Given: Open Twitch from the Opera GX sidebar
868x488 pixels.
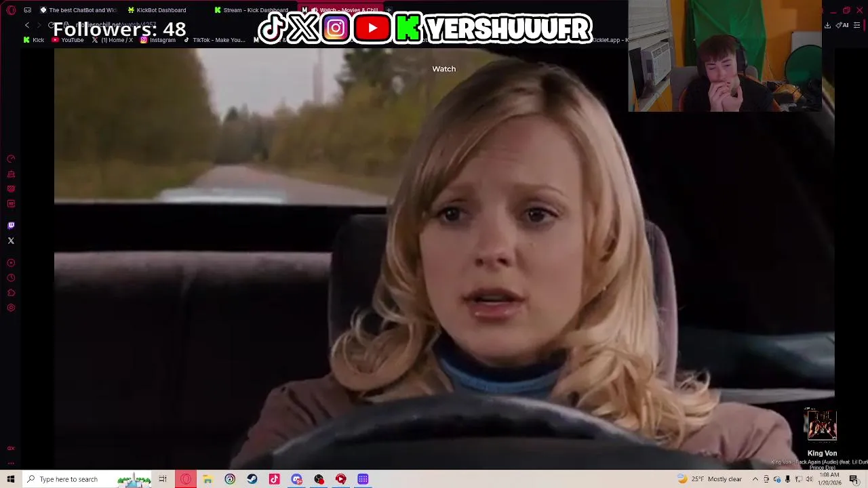Looking at the screenshot, I should point(11,226).
